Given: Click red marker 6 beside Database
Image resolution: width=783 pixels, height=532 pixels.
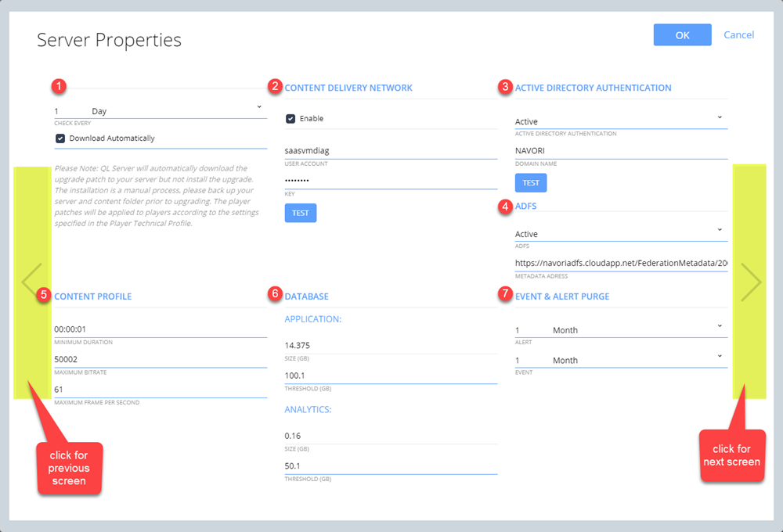Looking at the screenshot, I should click(274, 294).
